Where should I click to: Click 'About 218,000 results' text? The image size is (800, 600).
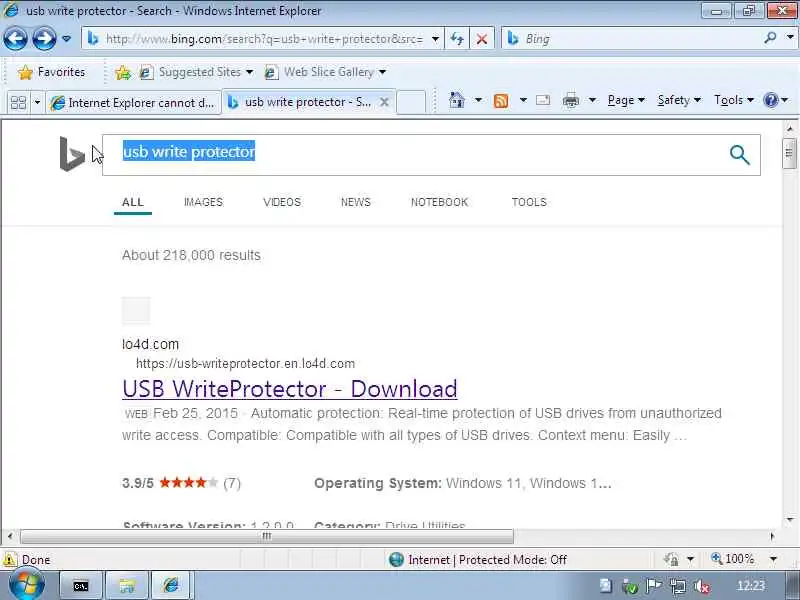point(191,255)
